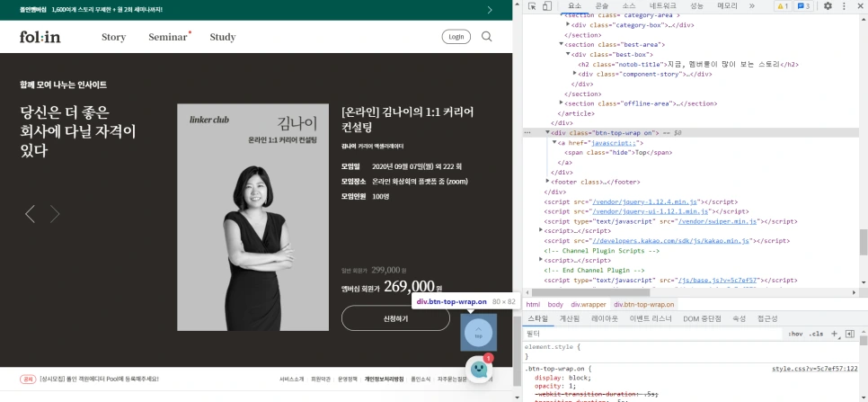Click the 'display: block' style declaration
Viewport: 868px width, 402px height.
[x=562, y=379]
